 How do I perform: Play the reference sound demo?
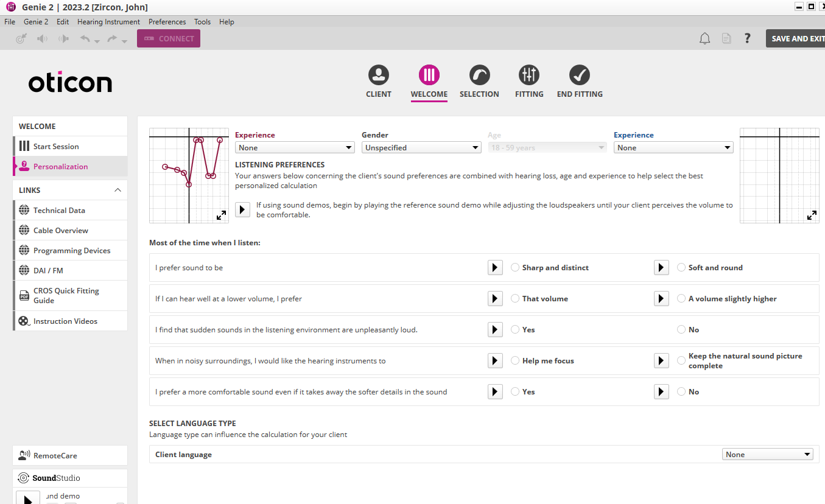point(242,209)
